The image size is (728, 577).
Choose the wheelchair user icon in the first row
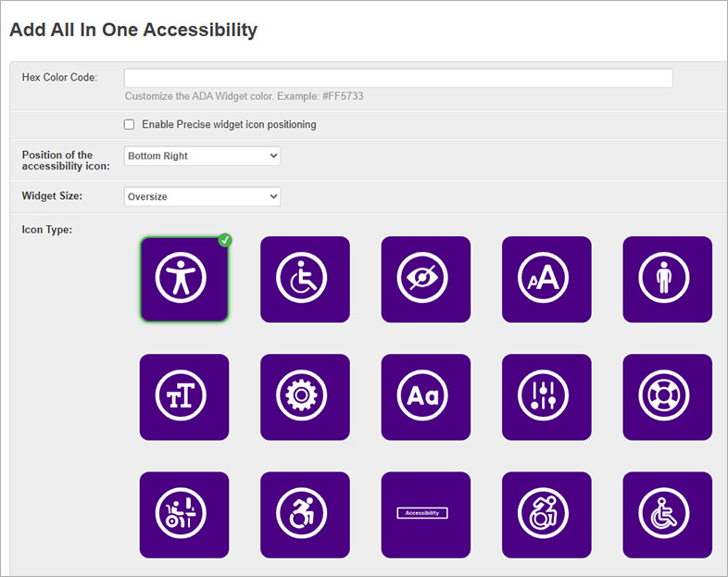(x=305, y=280)
